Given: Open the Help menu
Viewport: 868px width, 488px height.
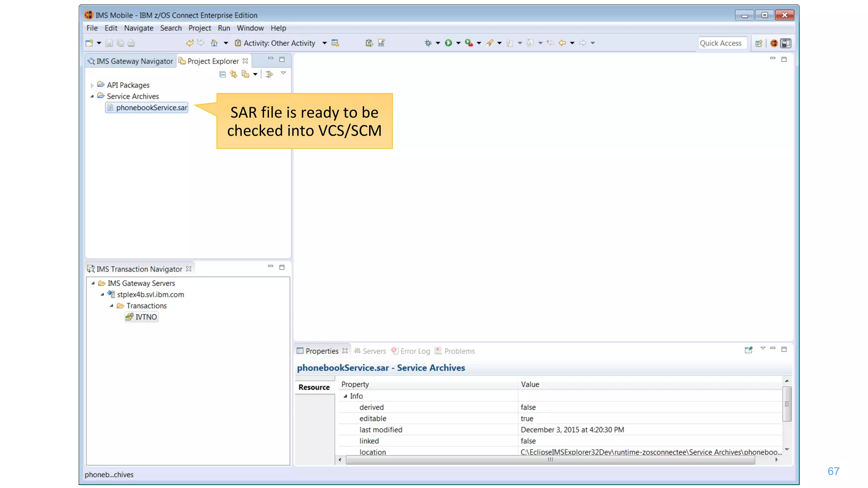Looking at the screenshot, I should [x=278, y=28].
